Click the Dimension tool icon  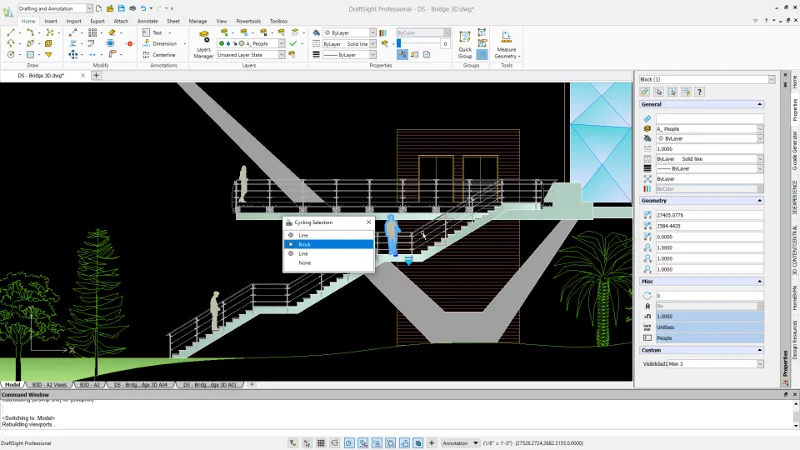(x=146, y=44)
